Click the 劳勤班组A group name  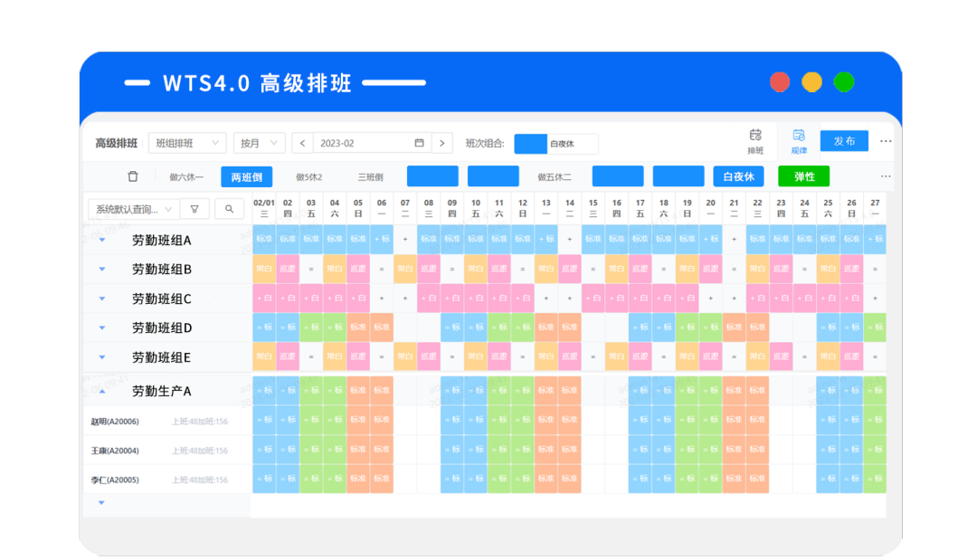click(x=161, y=240)
